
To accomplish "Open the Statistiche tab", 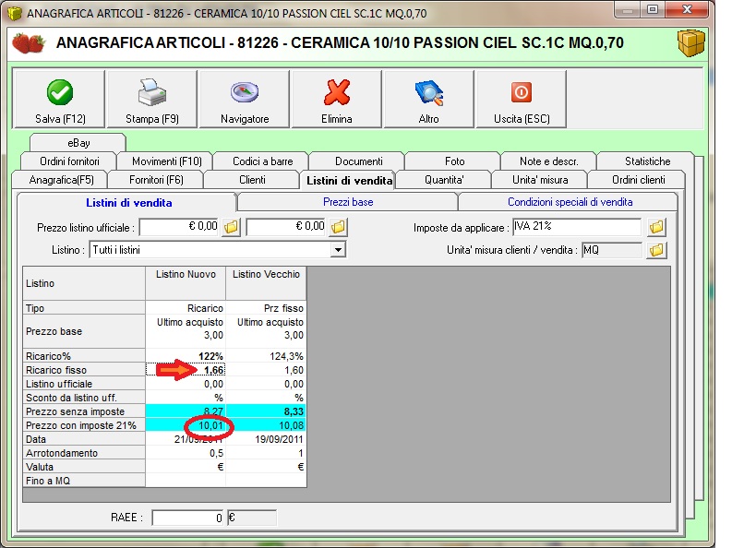I will (647, 161).
